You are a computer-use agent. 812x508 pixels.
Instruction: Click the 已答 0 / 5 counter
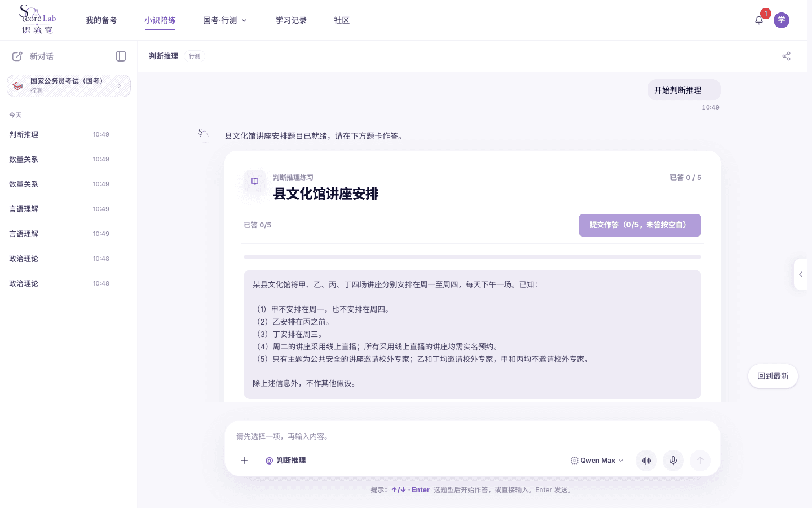point(686,178)
